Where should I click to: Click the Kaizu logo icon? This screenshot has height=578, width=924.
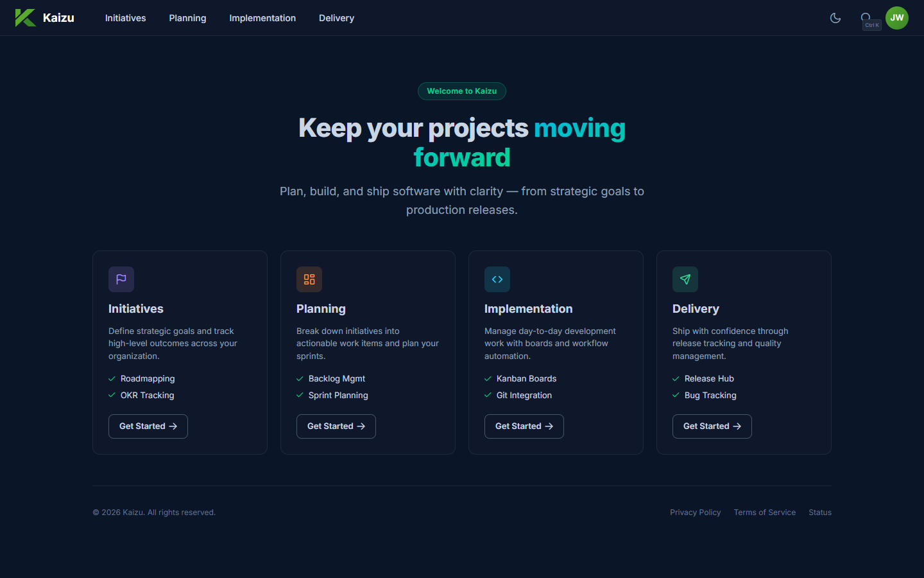click(25, 17)
